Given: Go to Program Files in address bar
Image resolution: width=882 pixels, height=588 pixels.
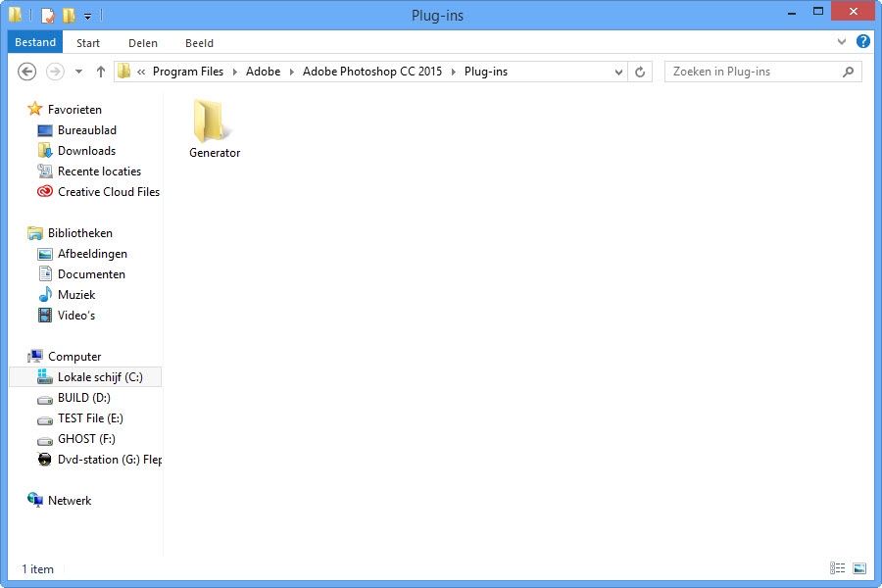Looking at the screenshot, I should (x=188, y=72).
